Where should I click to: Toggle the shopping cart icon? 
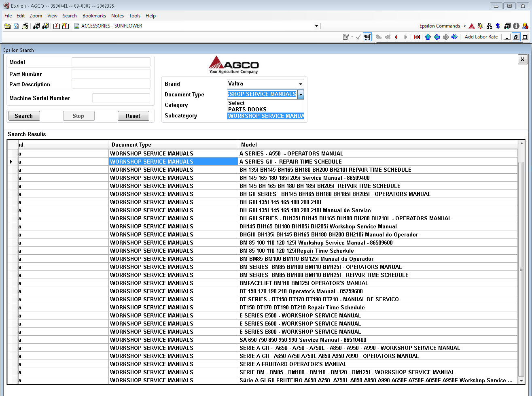367,37
